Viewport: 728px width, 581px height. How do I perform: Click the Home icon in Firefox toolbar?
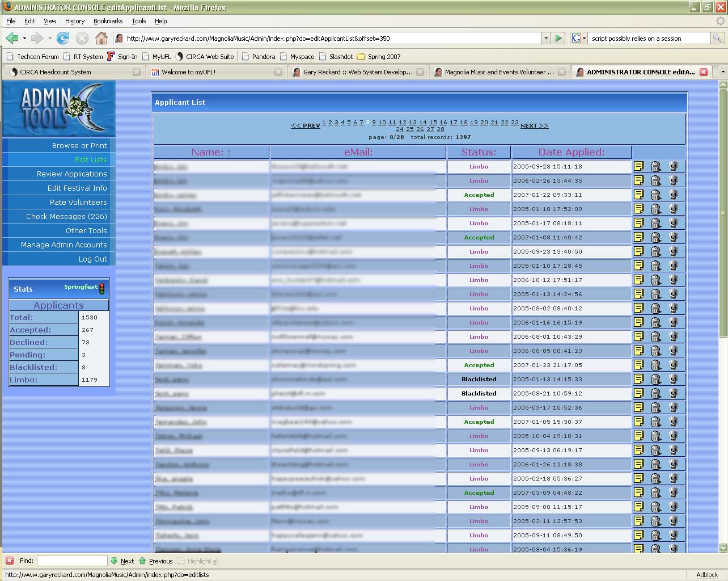(101, 38)
